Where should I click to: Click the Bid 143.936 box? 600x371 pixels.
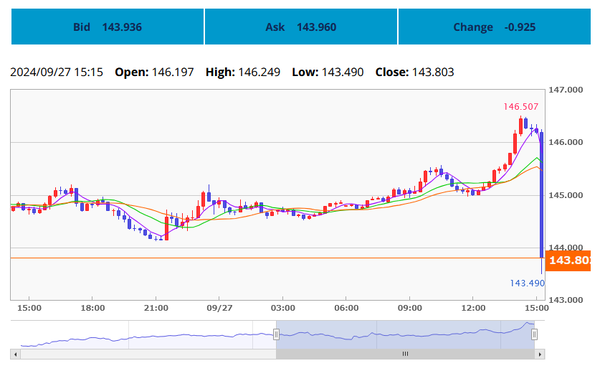coord(107,27)
